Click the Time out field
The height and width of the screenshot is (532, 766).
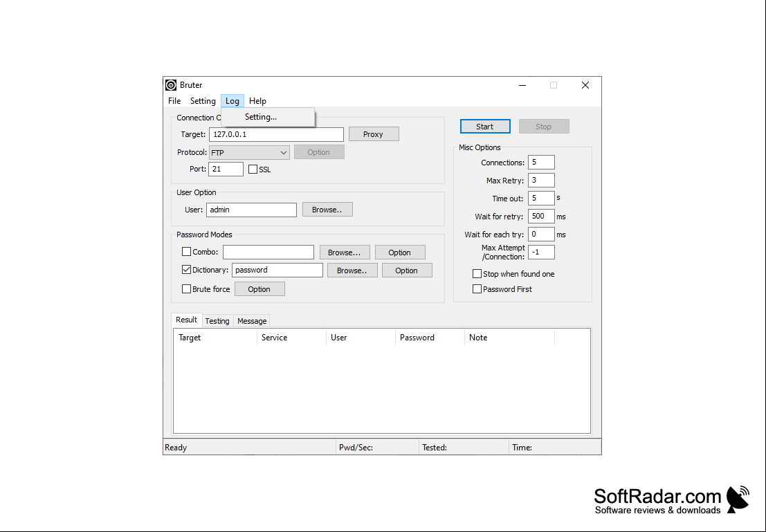coord(541,199)
